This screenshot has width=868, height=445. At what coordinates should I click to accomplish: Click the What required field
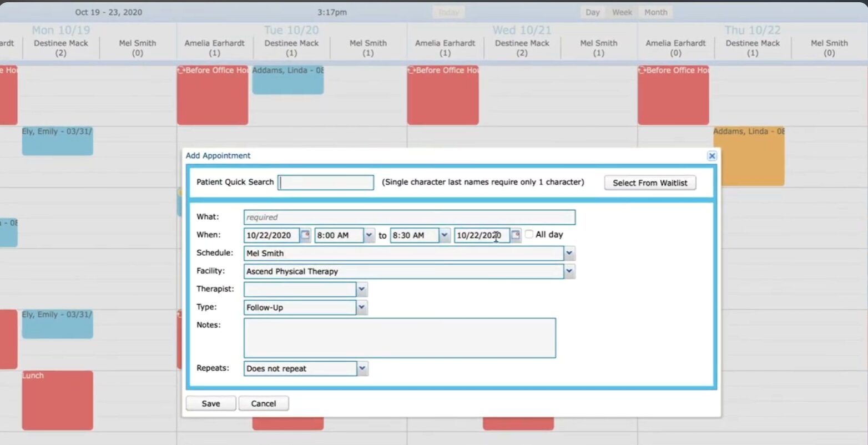pyautogui.click(x=409, y=218)
